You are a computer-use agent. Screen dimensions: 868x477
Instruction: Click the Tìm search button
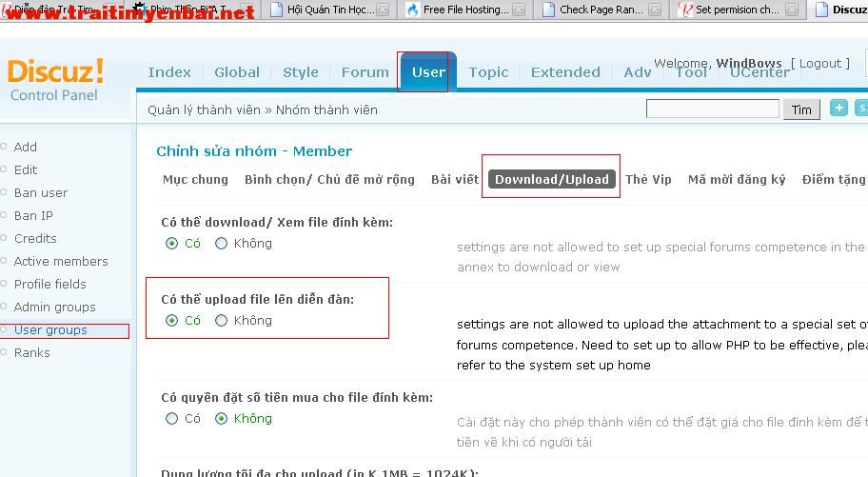(x=801, y=109)
